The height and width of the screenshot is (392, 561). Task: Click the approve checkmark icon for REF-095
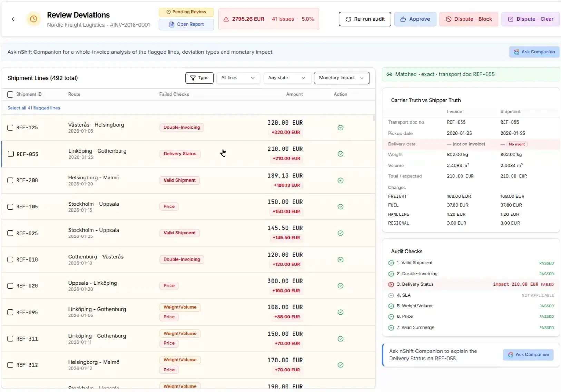[341, 312]
